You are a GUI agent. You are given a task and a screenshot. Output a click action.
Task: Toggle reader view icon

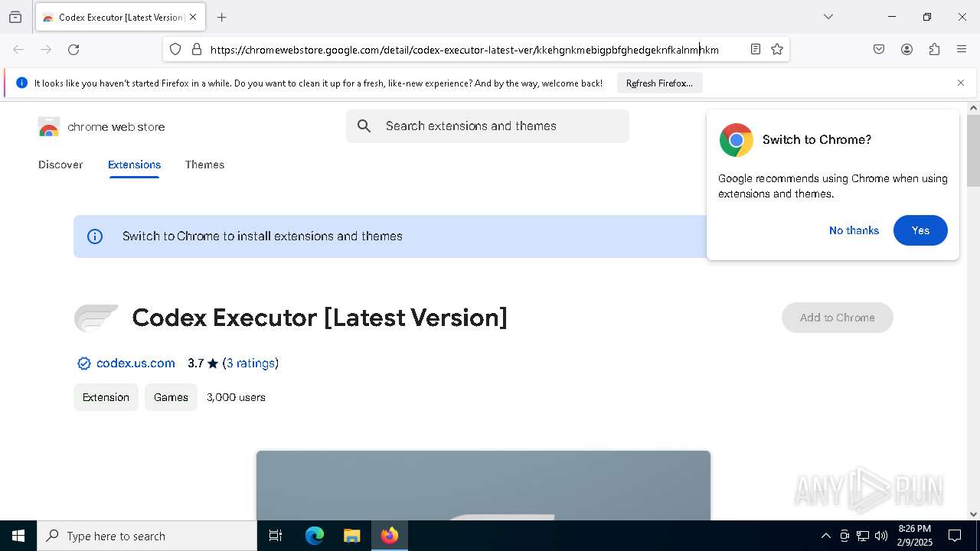point(756,49)
